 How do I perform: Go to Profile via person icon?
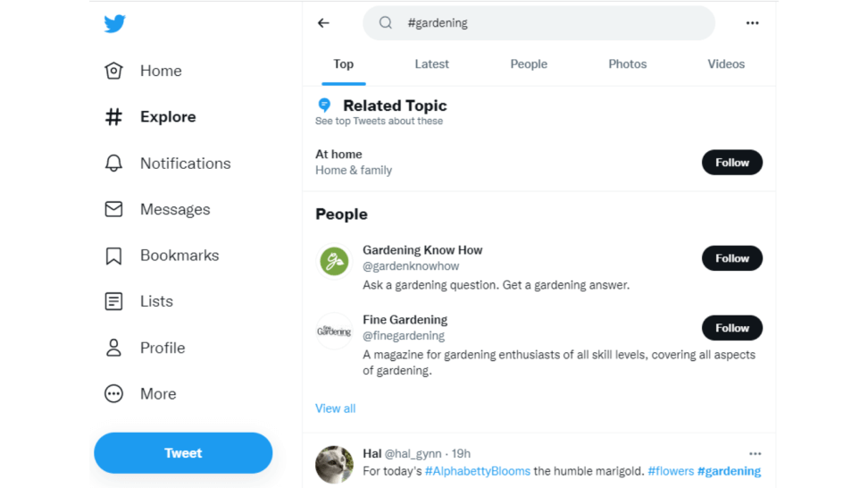tap(113, 348)
